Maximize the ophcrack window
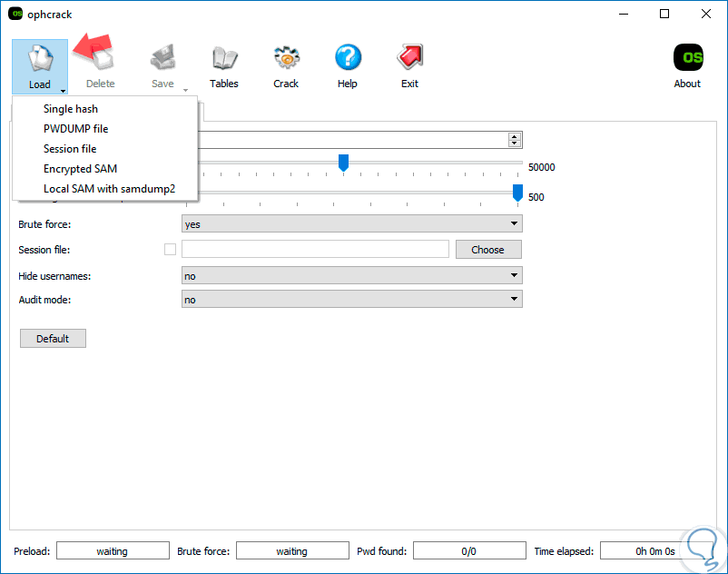The image size is (728, 574). coord(664,14)
